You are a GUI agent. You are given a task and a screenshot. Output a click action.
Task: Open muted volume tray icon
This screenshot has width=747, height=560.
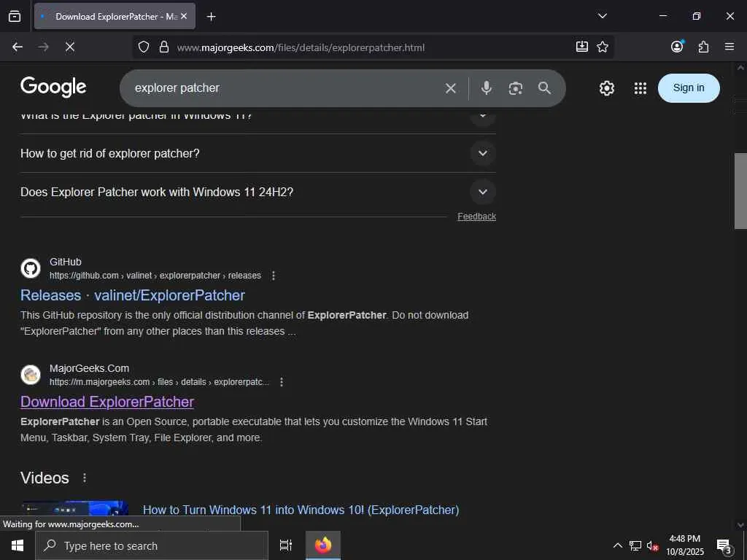[x=652, y=545]
